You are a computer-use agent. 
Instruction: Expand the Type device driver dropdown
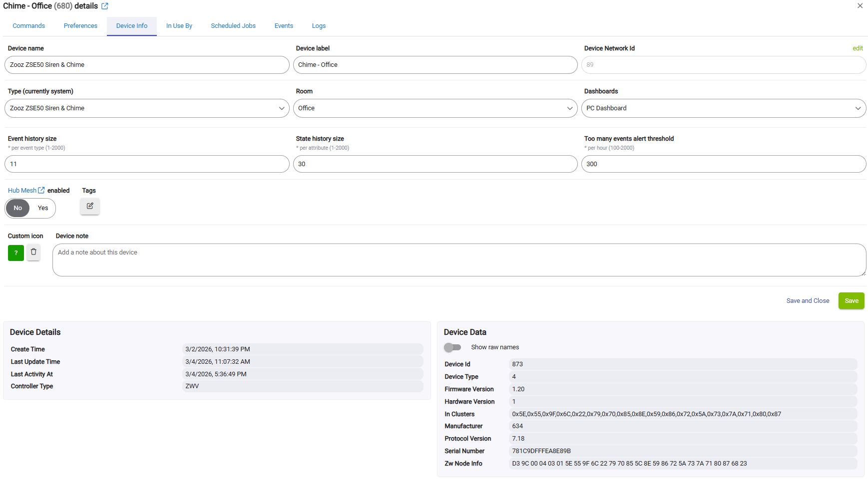click(147, 108)
